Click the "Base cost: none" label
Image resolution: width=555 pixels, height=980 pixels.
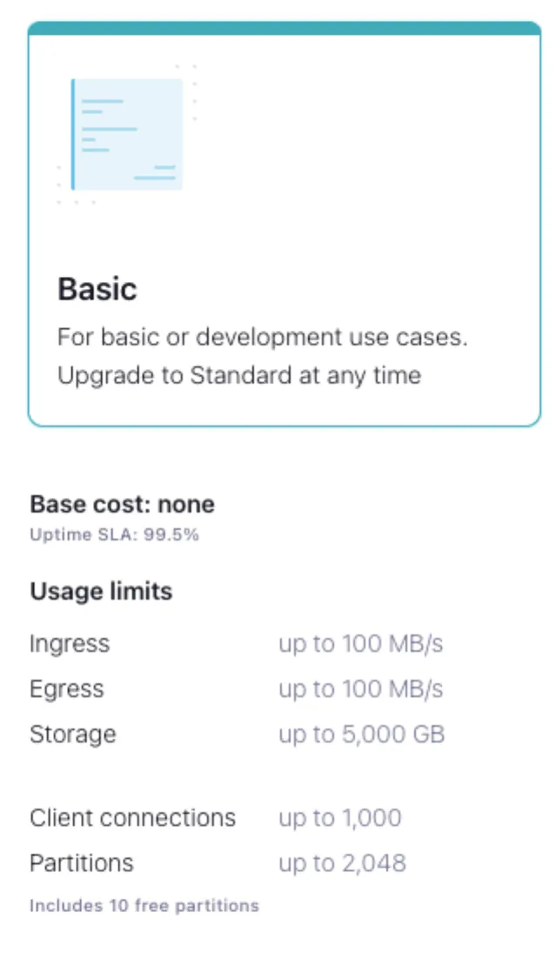pyautogui.click(x=122, y=505)
